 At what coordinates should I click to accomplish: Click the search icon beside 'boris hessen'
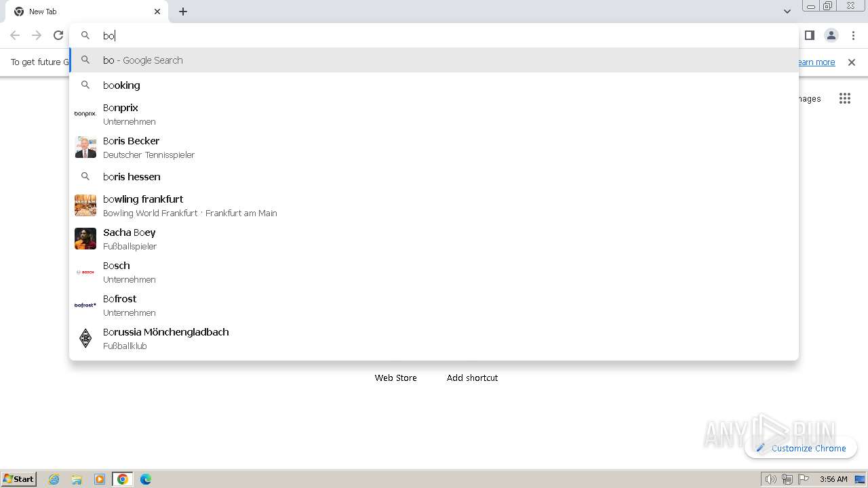[85, 177]
